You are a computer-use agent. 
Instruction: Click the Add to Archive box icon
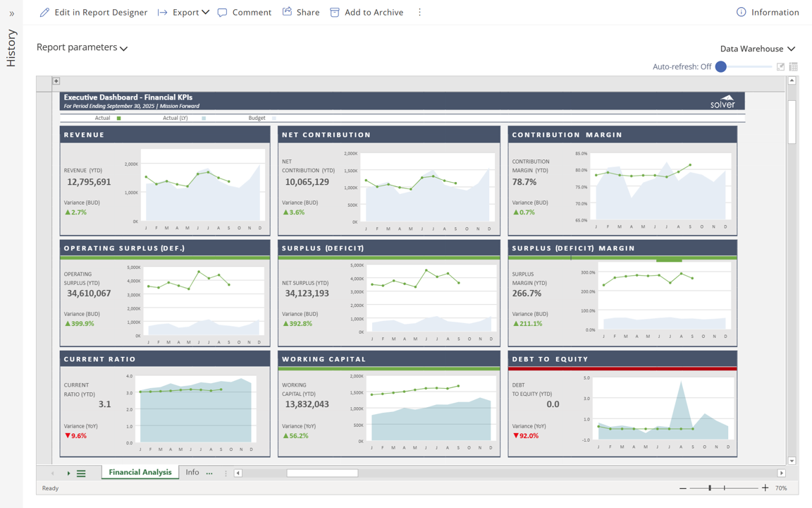click(x=335, y=12)
